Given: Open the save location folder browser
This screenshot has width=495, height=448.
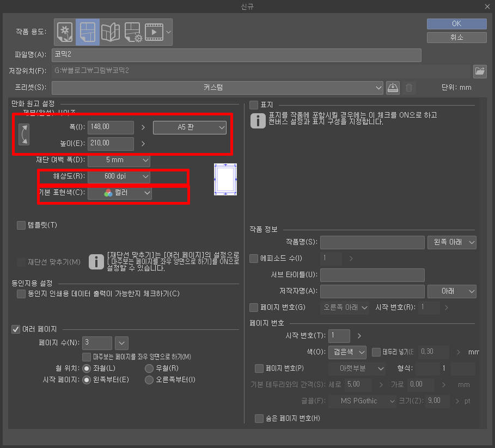Looking at the screenshot, I should pos(480,71).
